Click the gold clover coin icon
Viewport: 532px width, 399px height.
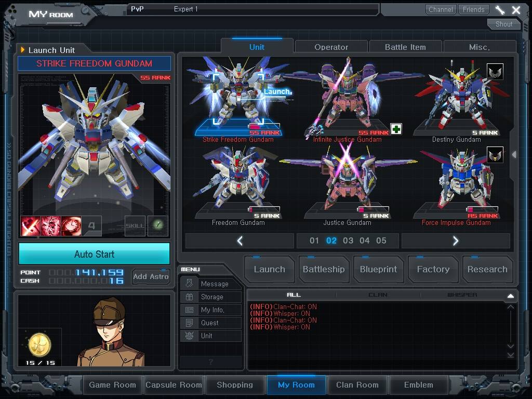tap(39, 344)
